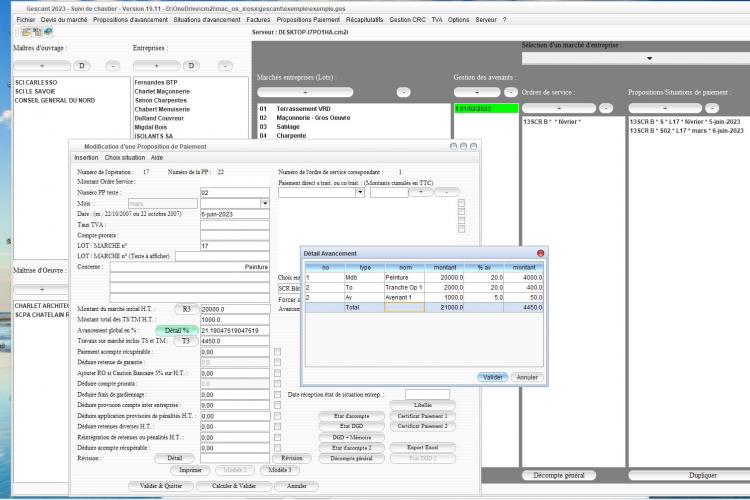Click the Export Excel button
The width and height of the screenshot is (750, 500).
click(422, 448)
